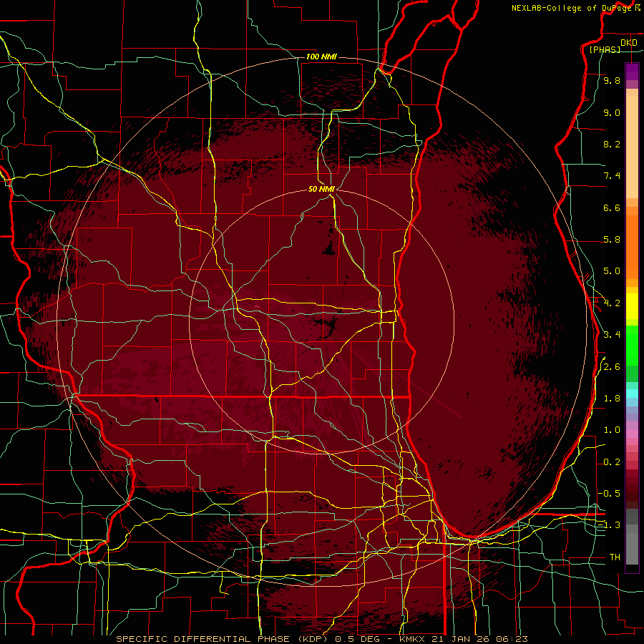Click the DKD unit label above the color bar
The height and width of the screenshot is (644, 644).
point(628,43)
